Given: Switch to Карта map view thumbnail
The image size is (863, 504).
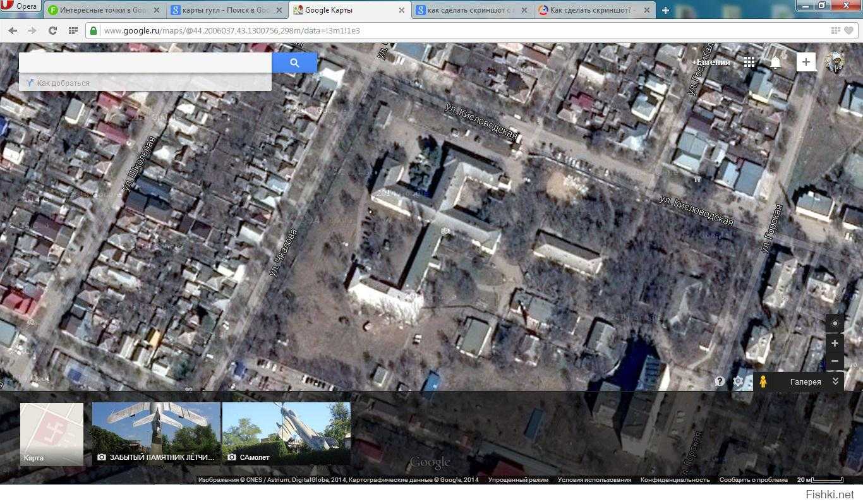Looking at the screenshot, I should click(52, 435).
